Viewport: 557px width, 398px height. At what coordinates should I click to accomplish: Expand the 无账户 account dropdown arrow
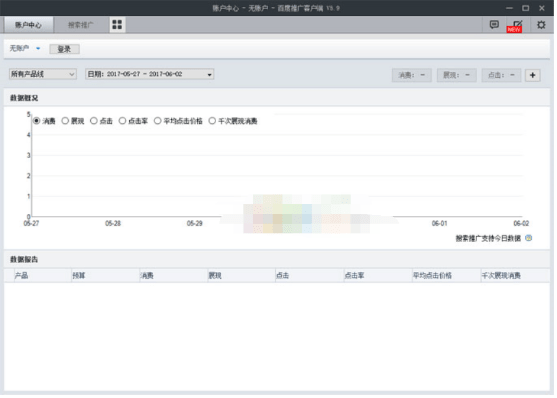[38, 48]
